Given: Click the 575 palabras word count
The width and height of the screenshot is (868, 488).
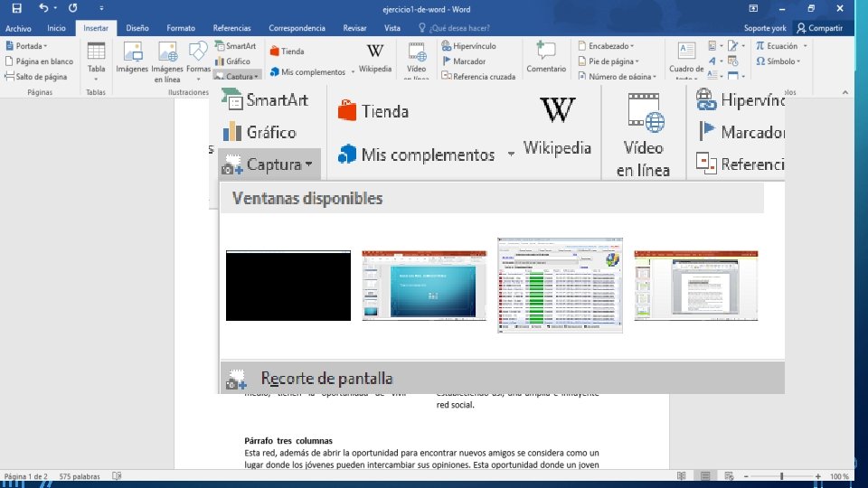Looking at the screenshot, I should [80, 476].
